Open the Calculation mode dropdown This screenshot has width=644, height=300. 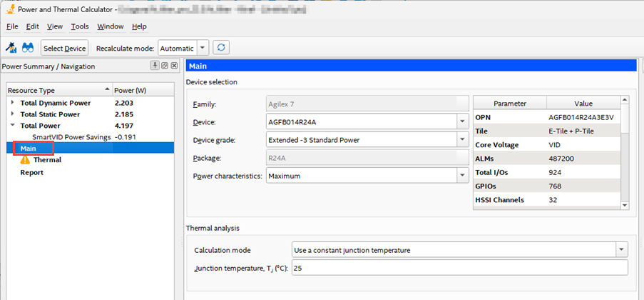pyautogui.click(x=622, y=250)
